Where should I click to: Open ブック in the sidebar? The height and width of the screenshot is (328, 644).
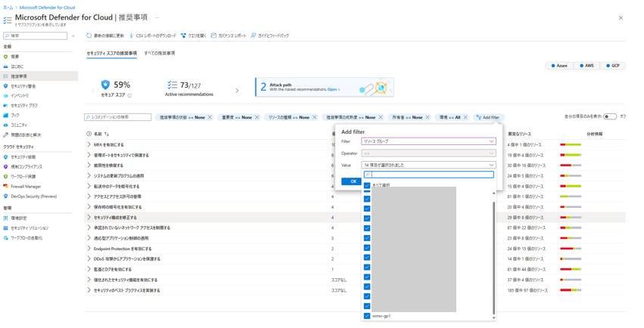tap(15, 115)
